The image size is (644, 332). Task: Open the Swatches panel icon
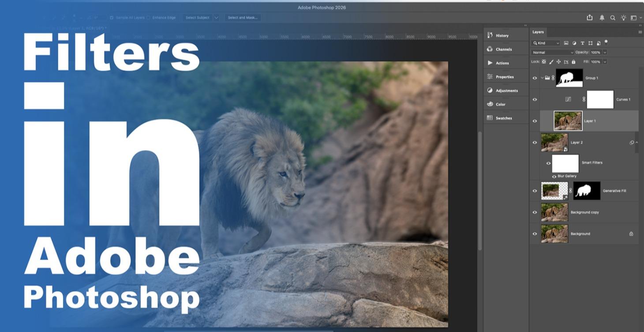pos(490,118)
